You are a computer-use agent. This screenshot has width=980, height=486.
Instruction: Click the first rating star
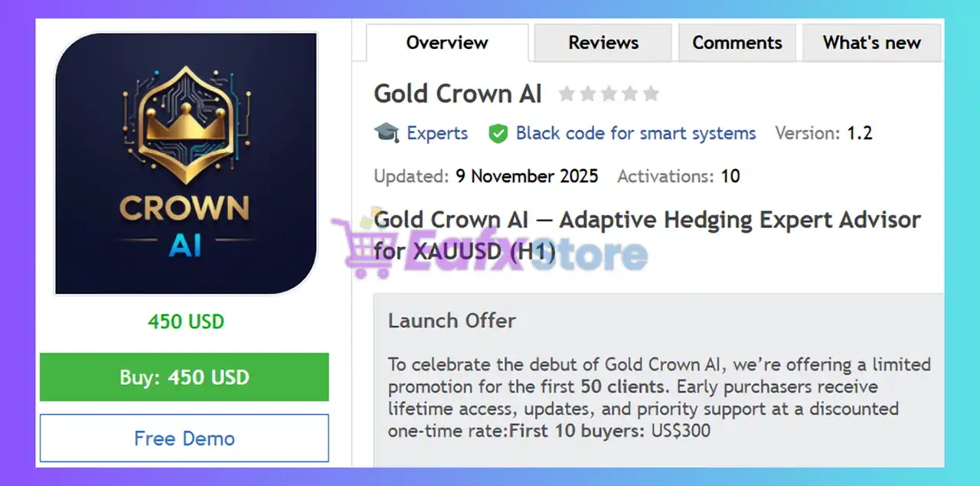567,94
